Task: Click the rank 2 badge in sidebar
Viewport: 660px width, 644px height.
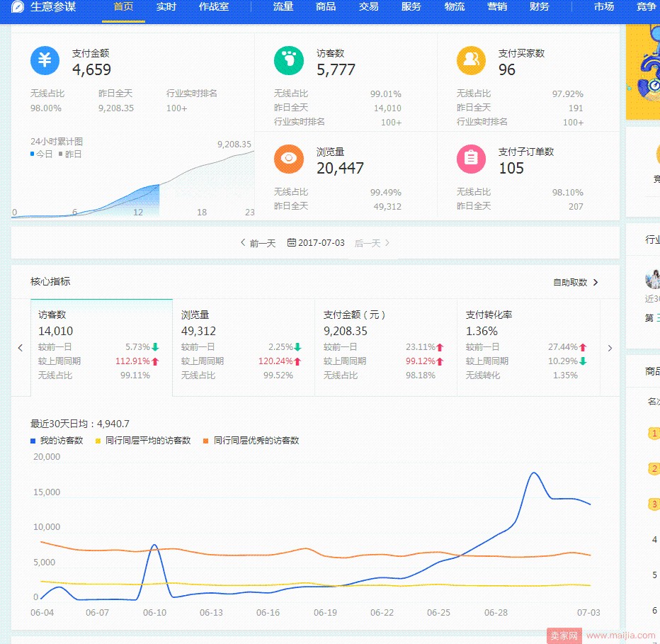Action: pos(654,468)
